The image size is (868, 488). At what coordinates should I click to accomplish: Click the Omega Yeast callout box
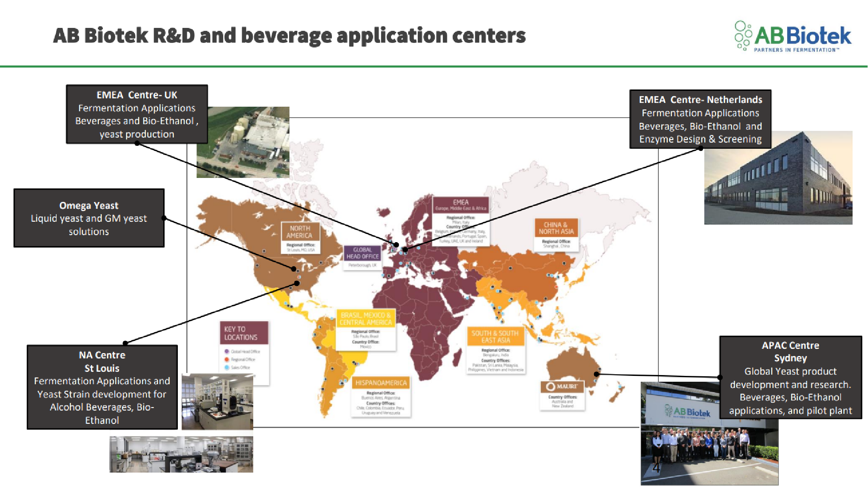coord(89,218)
